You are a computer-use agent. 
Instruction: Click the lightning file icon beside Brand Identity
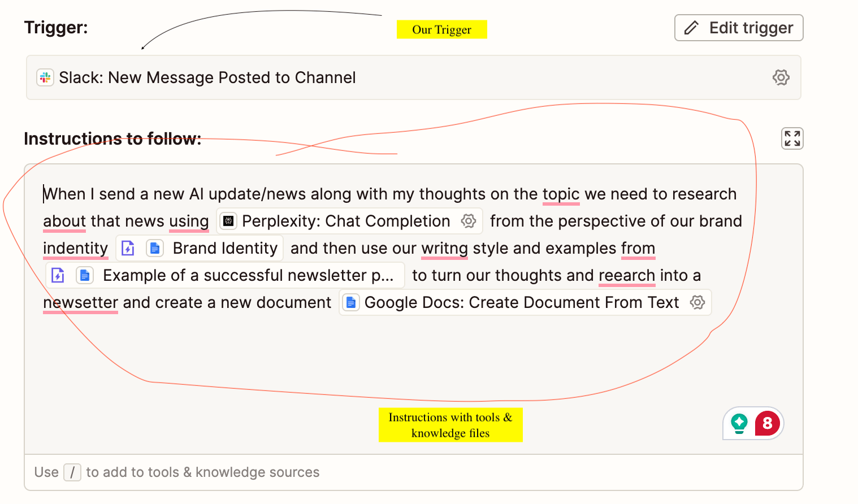[x=128, y=248]
